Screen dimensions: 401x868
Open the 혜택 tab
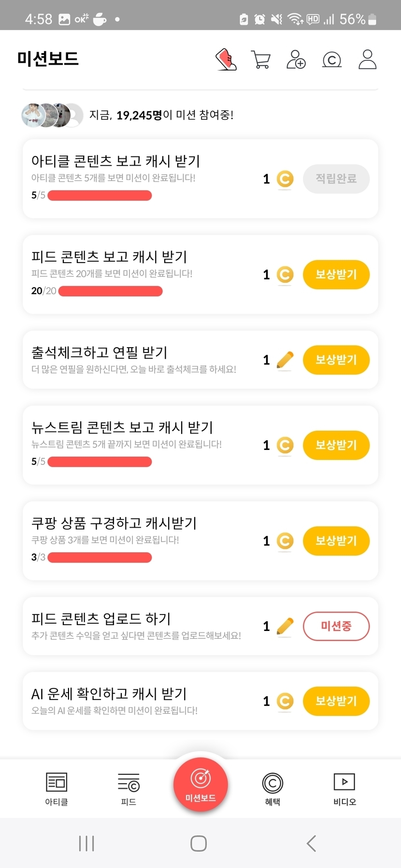272,788
